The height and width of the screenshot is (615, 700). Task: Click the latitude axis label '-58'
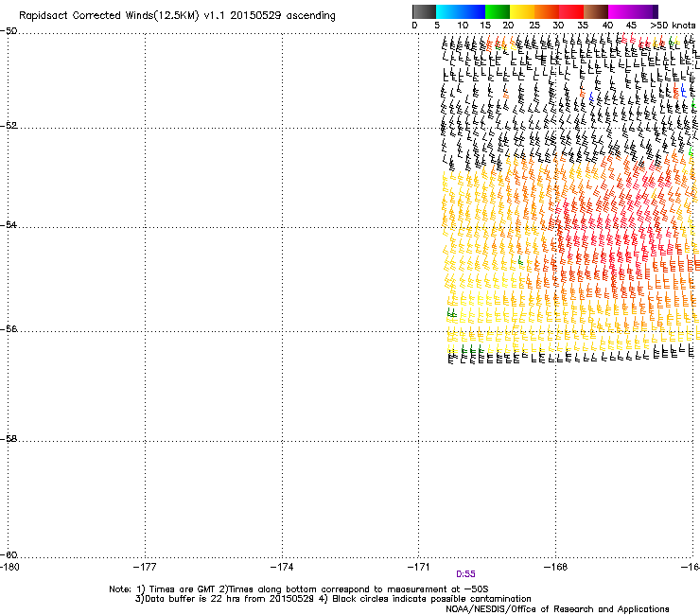9,439
